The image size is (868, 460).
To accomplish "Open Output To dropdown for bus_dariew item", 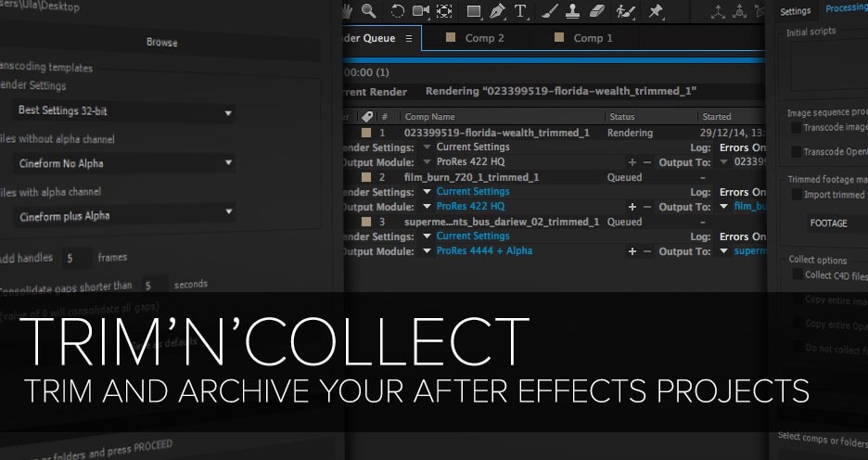I will tap(723, 251).
